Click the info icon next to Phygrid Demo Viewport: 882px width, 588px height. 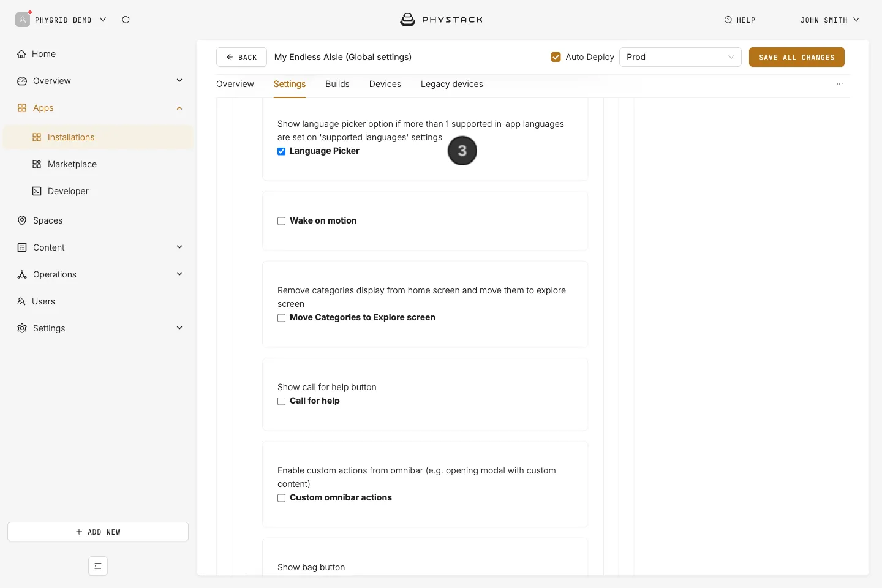coord(126,20)
